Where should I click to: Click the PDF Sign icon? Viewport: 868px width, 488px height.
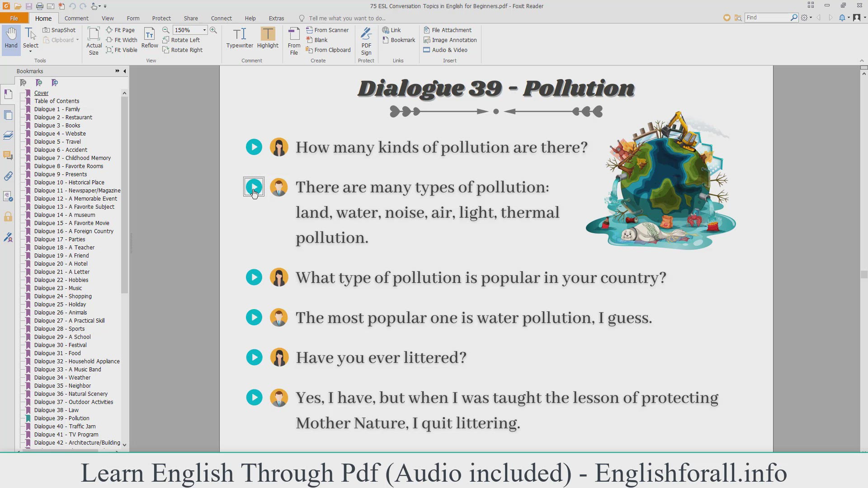[366, 41]
